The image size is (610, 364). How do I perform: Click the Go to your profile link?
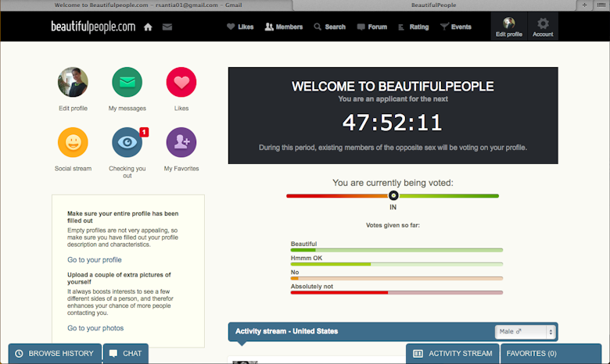click(95, 259)
